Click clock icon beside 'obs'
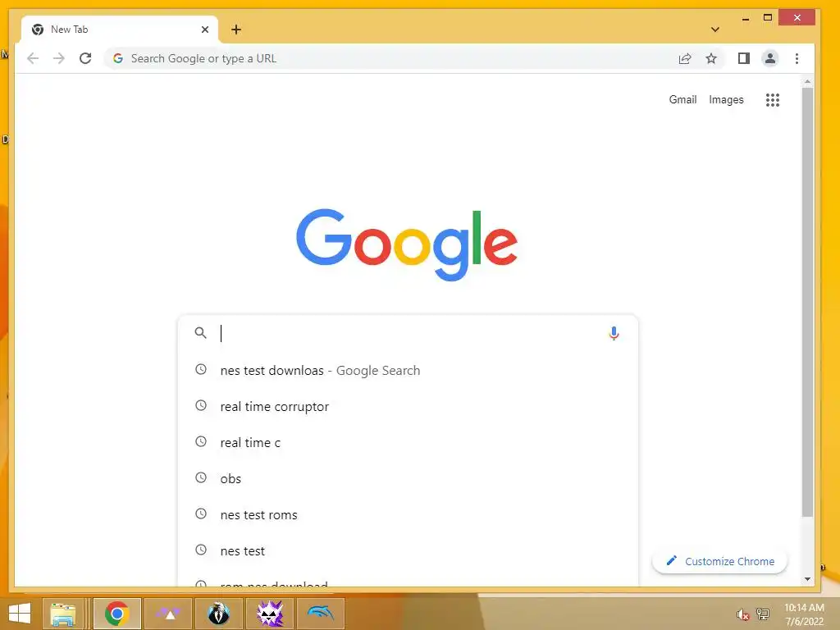The height and width of the screenshot is (630, 840). point(201,477)
